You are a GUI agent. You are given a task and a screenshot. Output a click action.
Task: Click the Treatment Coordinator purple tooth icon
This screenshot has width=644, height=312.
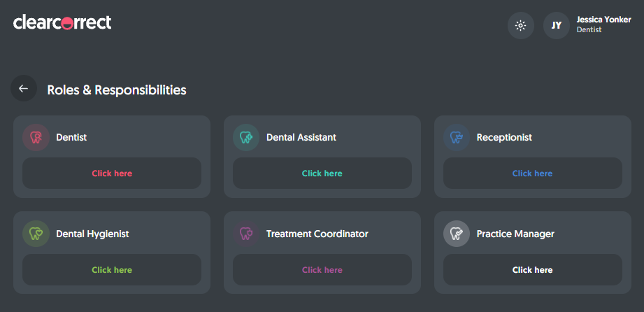246,234
